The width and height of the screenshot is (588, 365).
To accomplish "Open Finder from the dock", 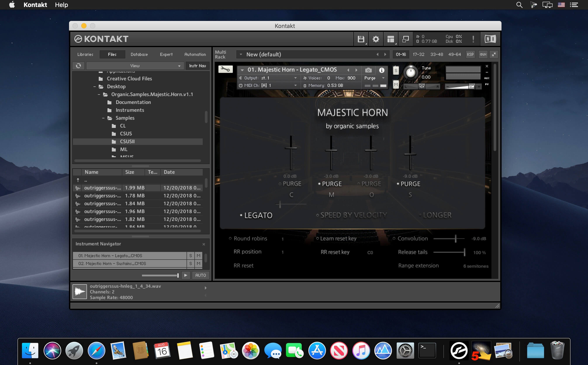I will click(30, 350).
